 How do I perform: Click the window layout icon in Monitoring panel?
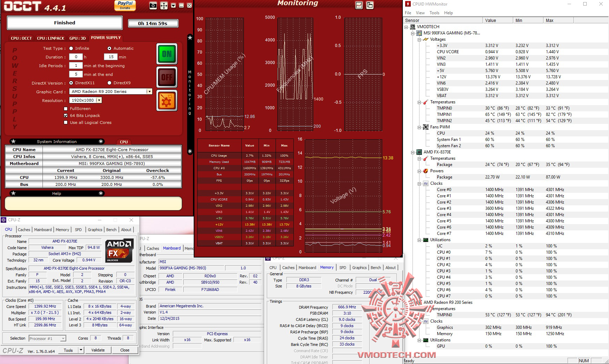click(x=370, y=5)
